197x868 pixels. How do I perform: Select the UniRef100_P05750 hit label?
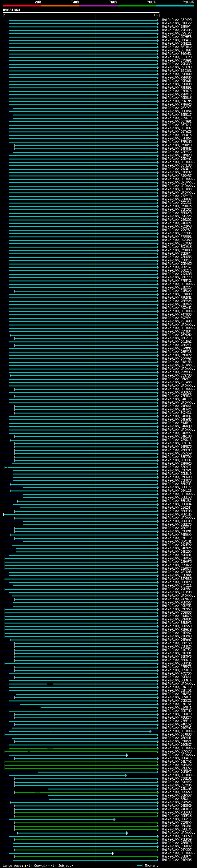(177, 674)
